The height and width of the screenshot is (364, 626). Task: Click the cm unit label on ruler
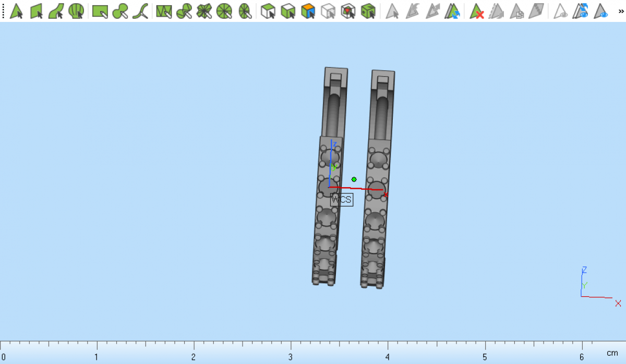click(612, 353)
